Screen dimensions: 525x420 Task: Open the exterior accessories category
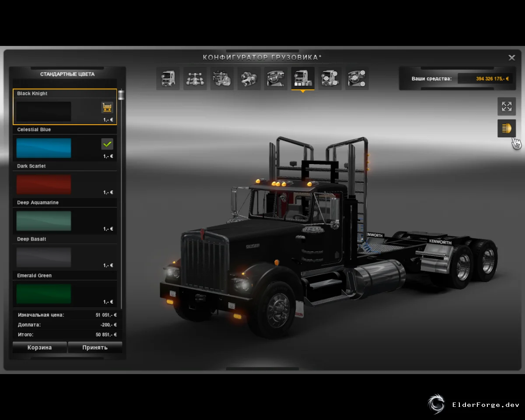point(330,79)
